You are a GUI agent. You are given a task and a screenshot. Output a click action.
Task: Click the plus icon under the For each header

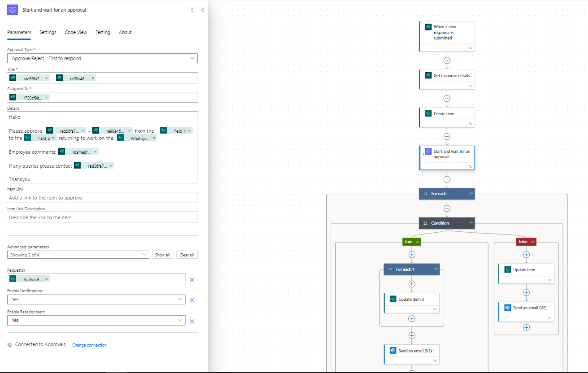click(447, 208)
